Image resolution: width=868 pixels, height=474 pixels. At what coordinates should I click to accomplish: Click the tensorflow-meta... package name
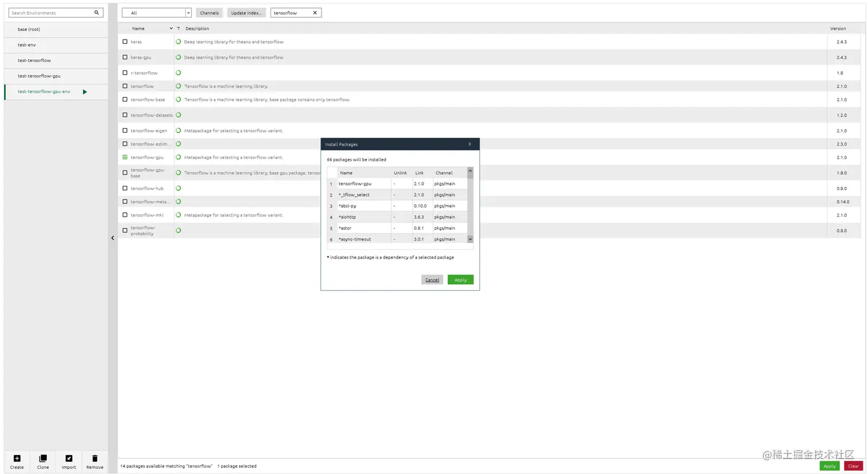coord(150,201)
